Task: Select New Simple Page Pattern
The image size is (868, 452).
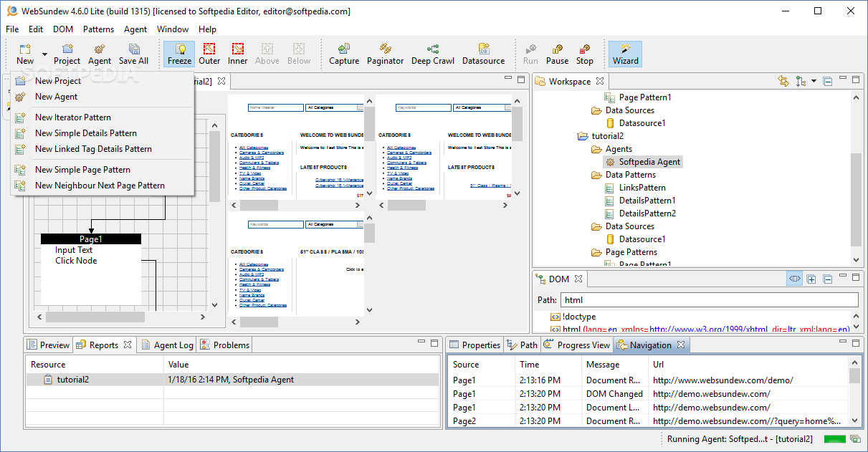Action: pyautogui.click(x=82, y=170)
